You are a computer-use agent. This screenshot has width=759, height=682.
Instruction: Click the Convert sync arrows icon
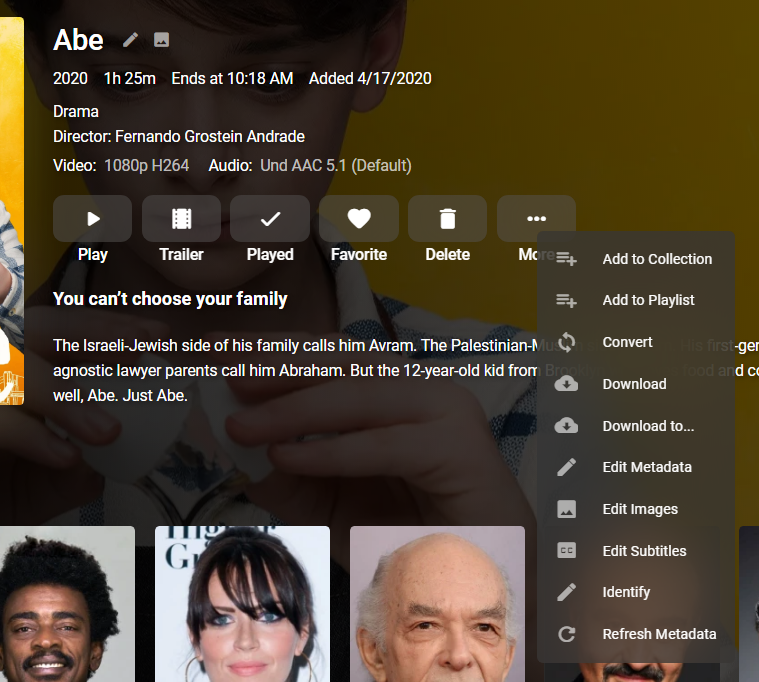[x=566, y=342]
